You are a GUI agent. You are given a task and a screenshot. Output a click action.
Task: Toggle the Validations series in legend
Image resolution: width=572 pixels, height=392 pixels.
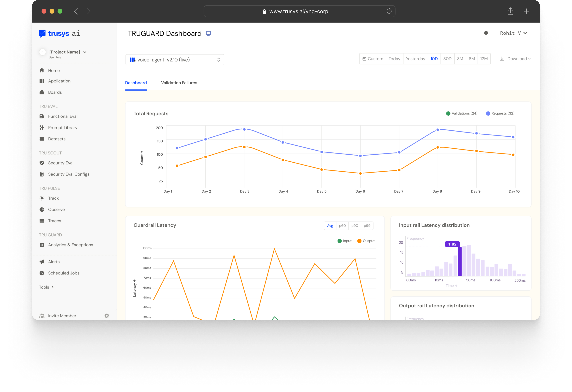coord(462,113)
